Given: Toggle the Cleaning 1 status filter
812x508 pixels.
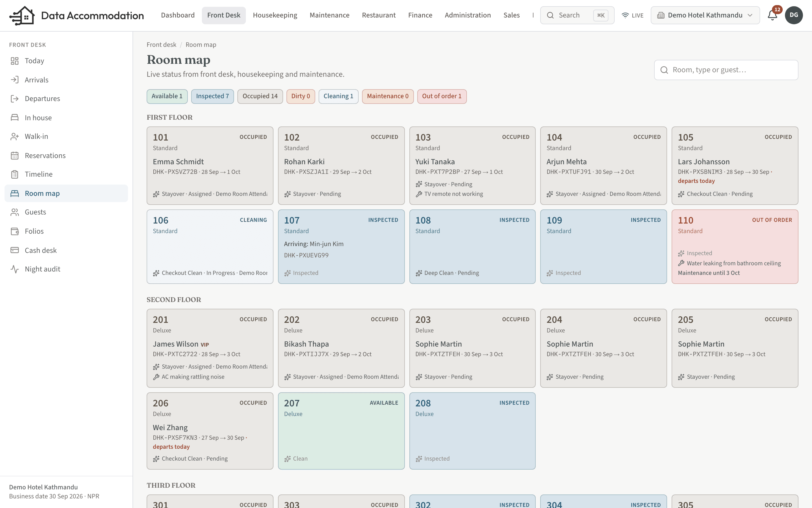Looking at the screenshot, I should pos(338,97).
